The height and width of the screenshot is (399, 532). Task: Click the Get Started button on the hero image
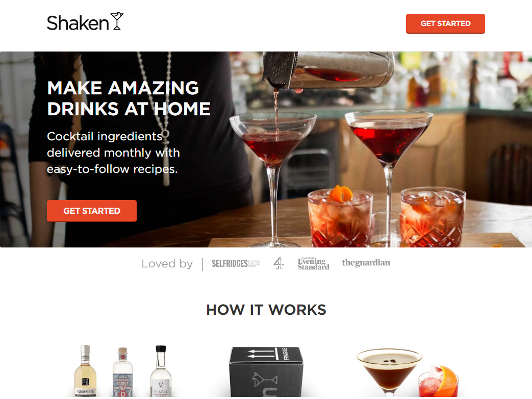tap(92, 211)
